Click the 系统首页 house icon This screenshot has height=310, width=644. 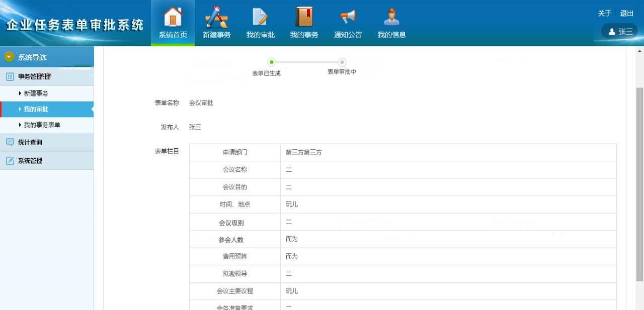pyautogui.click(x=173, y=18)
